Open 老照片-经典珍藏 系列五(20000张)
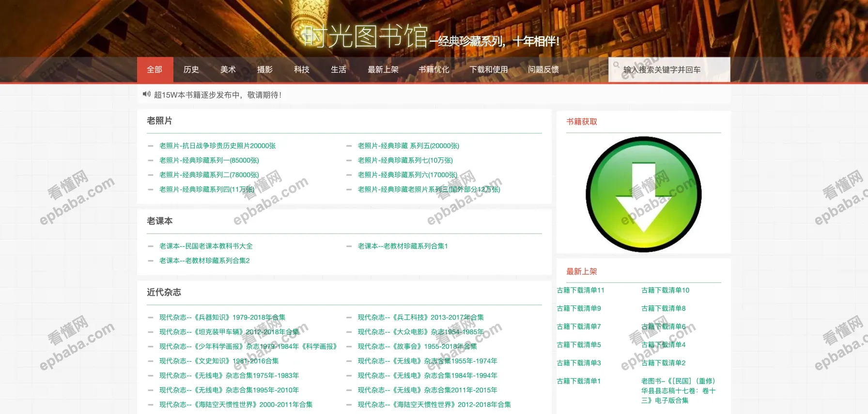The width and height of the screenshot is (868, 414). (x=408, y=146)
